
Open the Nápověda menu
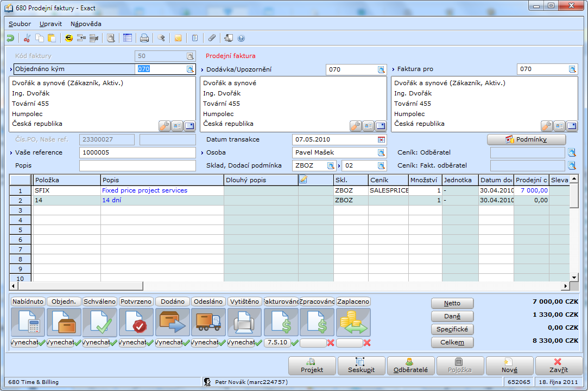point(86,24)
